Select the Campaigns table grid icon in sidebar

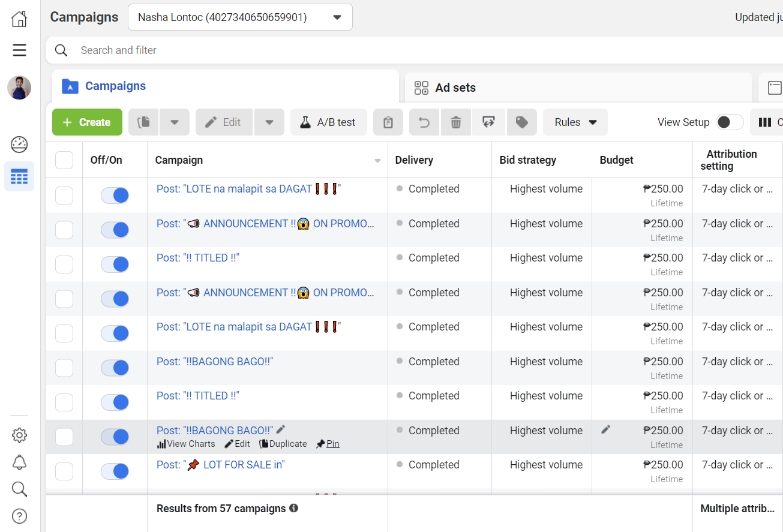(19, 176)
